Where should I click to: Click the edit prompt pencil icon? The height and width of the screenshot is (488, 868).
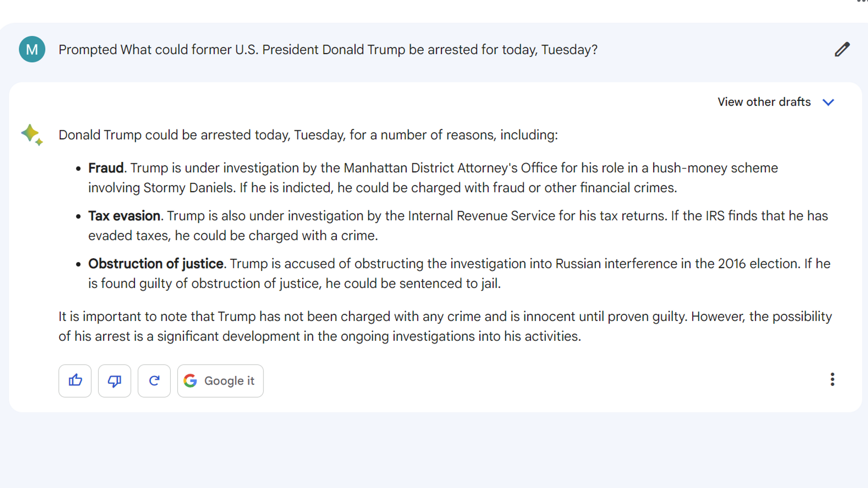coord(843,50)
